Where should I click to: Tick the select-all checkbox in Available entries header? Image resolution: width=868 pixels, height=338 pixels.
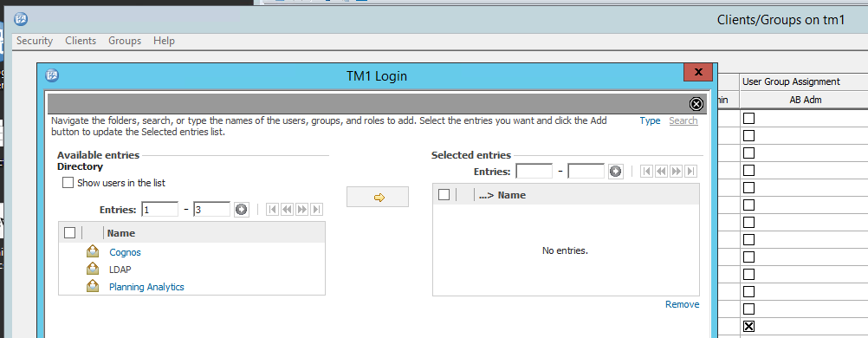[x=70, y=233]
